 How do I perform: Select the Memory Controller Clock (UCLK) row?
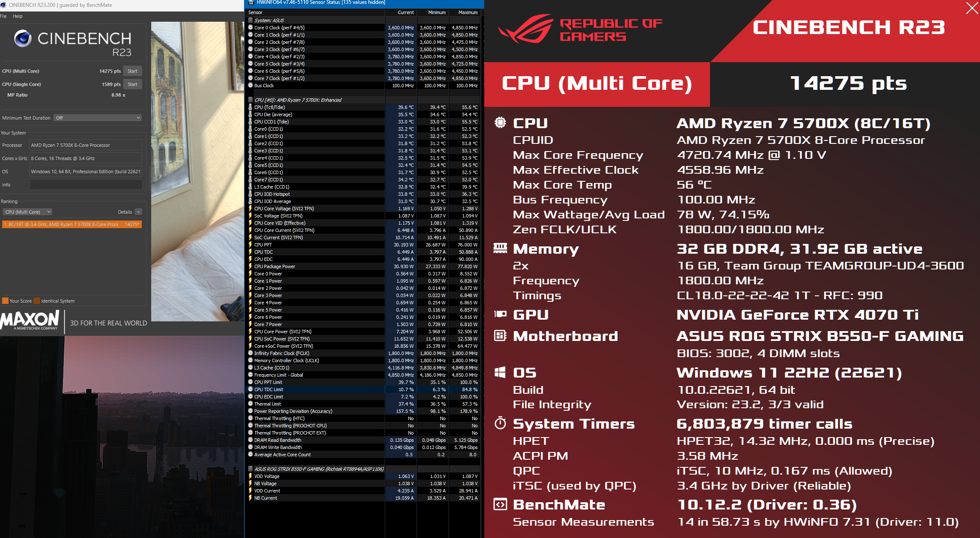[x=363, y=361]
